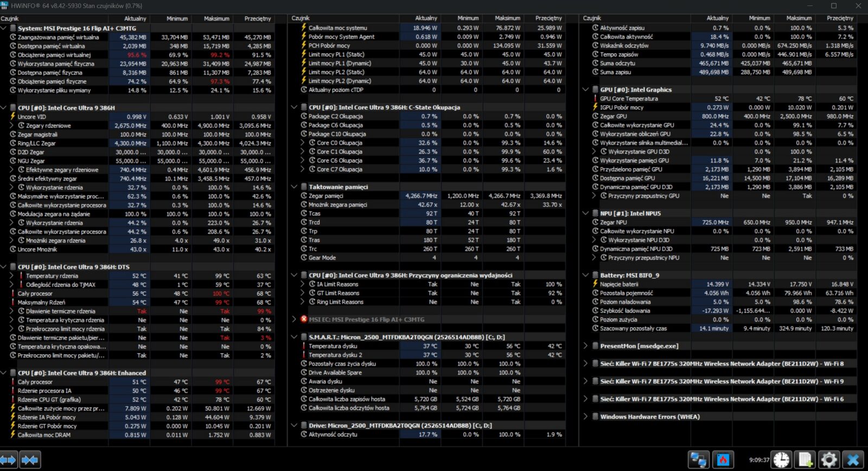
Task: Click the HWiNFO logo in the title bar
Action: [5, 5]
